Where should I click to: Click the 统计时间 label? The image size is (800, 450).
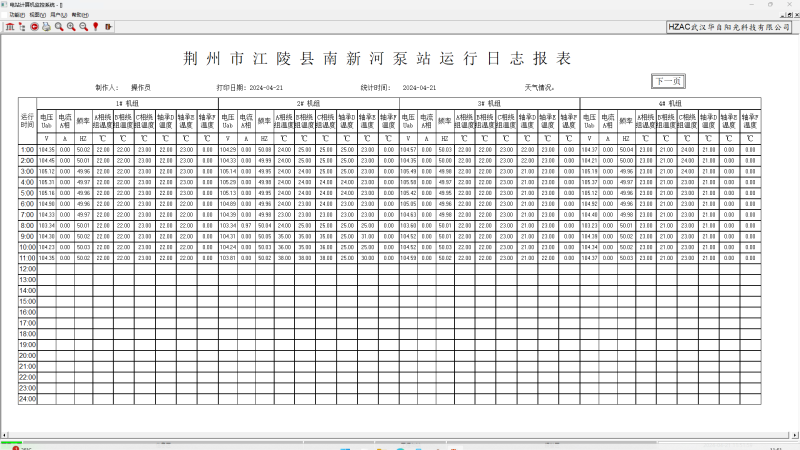click(x=376, y=88)
